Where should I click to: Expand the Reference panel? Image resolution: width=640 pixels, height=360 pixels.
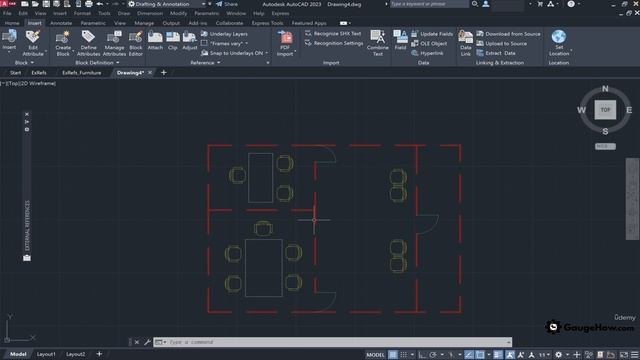point(205,63)
